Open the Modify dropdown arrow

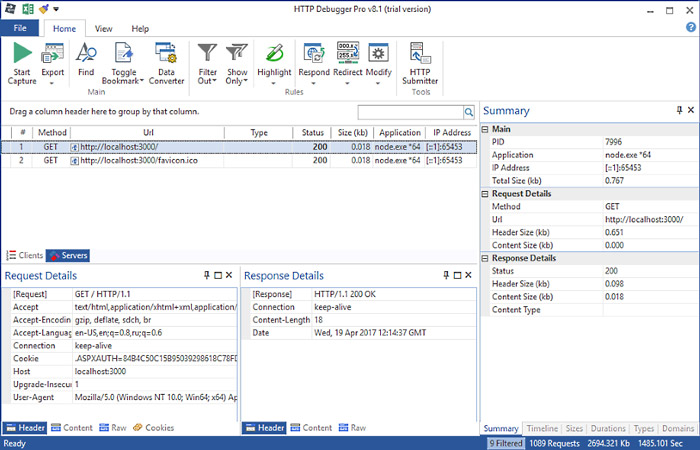pos(378,83)
